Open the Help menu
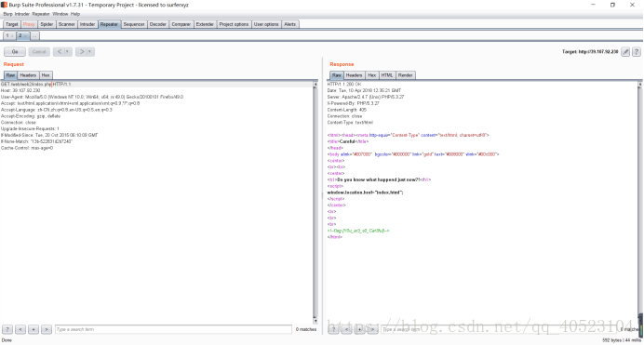 pos(75,14)
